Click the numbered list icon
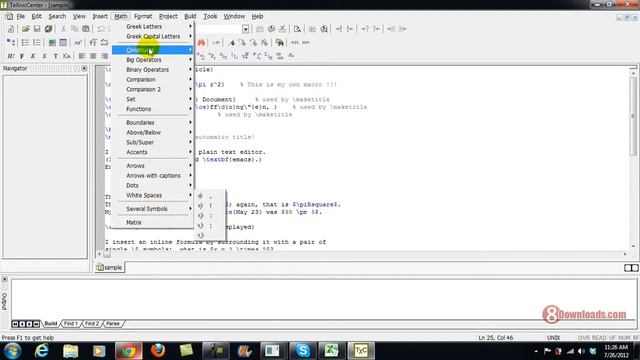Screen dimensions: 640x360 (x=37, y=42)
